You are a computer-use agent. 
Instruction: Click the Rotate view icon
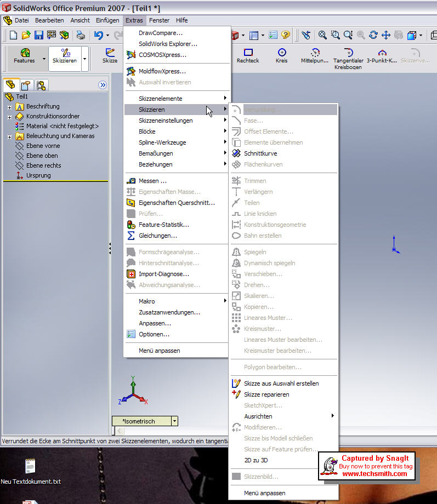click(x=373, y=35)
